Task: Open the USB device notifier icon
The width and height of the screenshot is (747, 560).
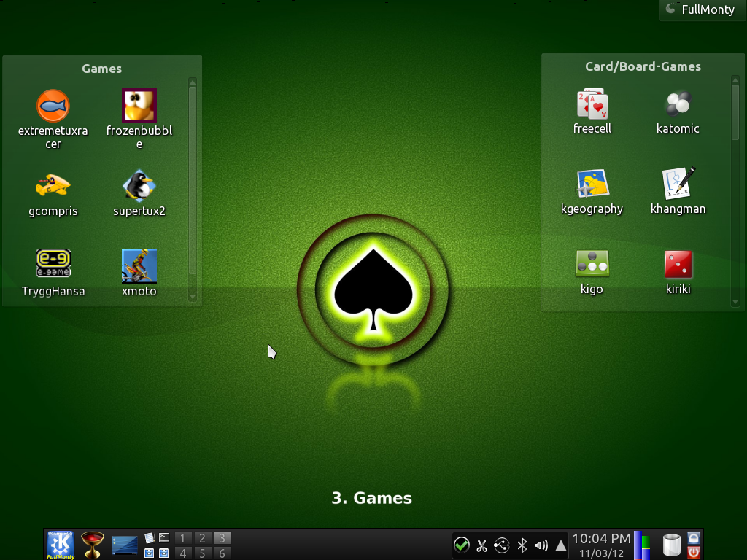Action: coord(502,545)
